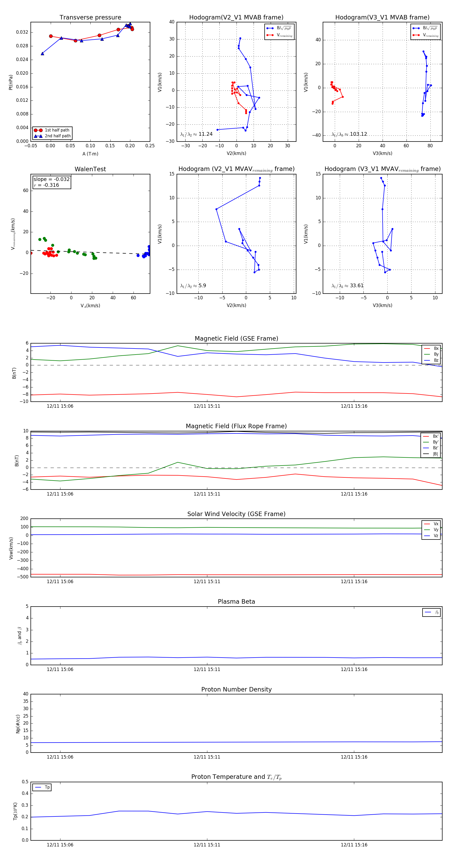Click the "Tp(10^6K)" y-axis label
This screenshot has height=868, width=473.
point(15,811)
